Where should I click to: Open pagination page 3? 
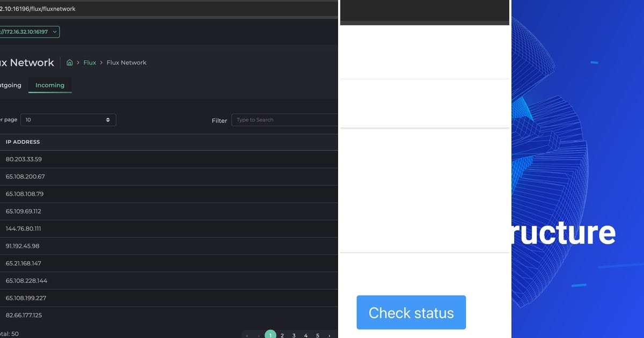click(294, 335)
